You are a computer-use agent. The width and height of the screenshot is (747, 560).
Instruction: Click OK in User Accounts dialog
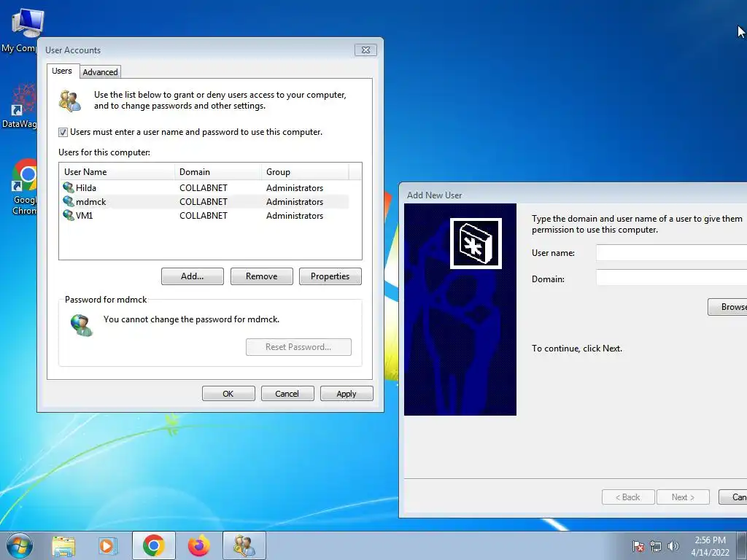click(x=228, y=393)
